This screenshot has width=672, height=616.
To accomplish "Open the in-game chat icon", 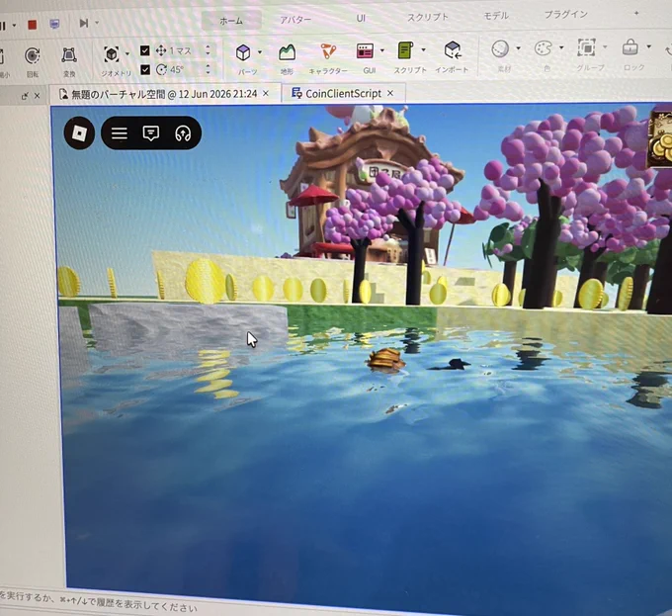I will 151,133.
